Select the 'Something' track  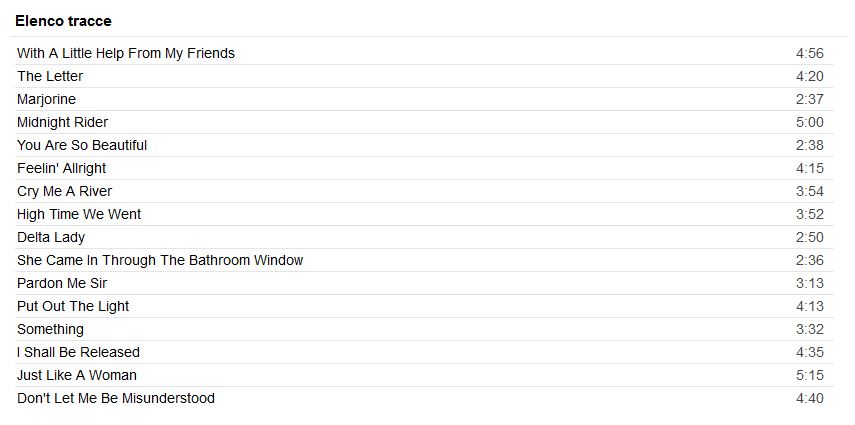(50, 329)
